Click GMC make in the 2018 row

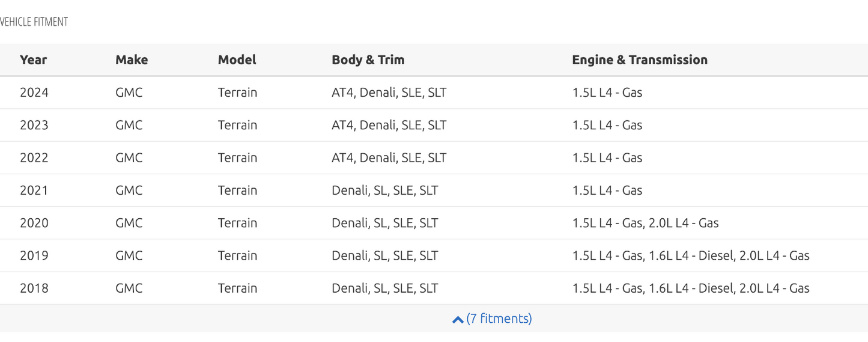[129, 288]
